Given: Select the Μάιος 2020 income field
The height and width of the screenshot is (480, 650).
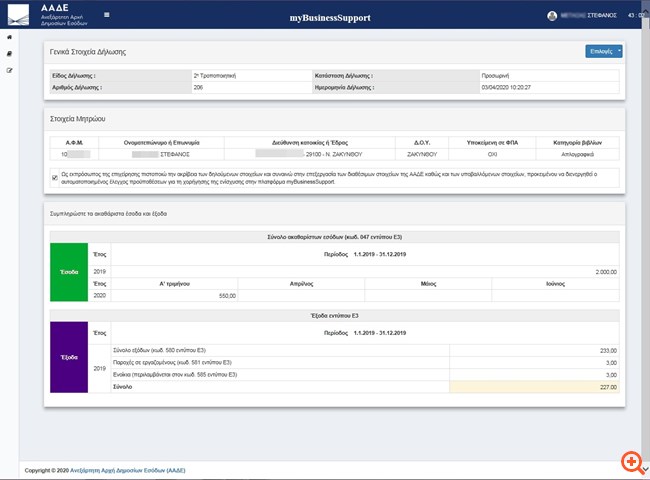Looking at the screenshot, I should [429, 296].
